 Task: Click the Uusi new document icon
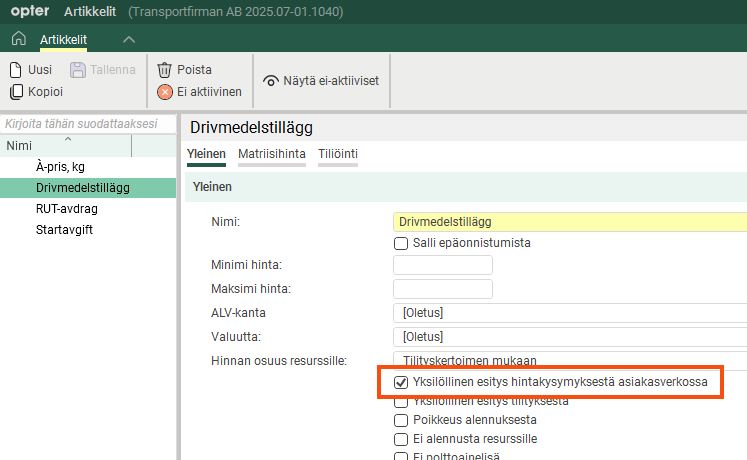pyautogui.click(x=16, y=70)
